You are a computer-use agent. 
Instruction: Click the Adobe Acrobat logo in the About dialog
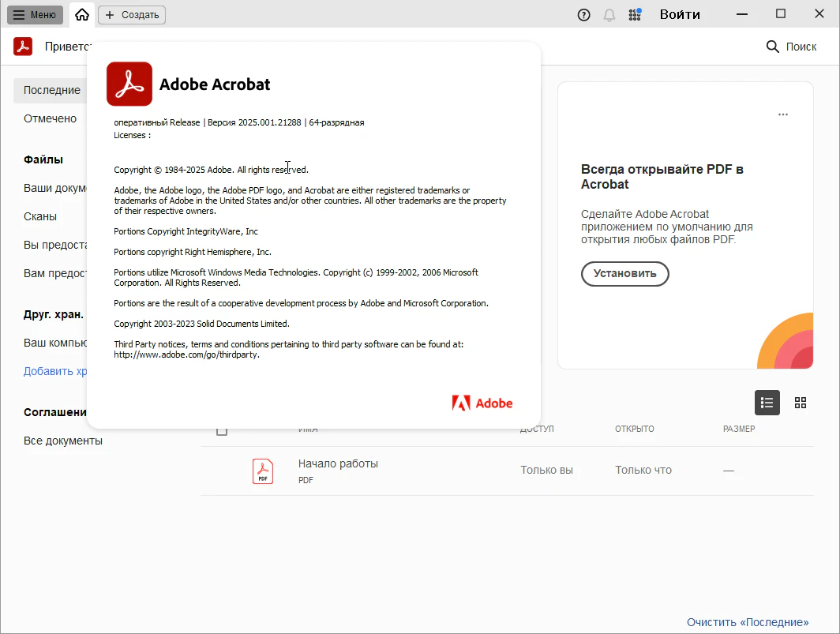[129, 84]
